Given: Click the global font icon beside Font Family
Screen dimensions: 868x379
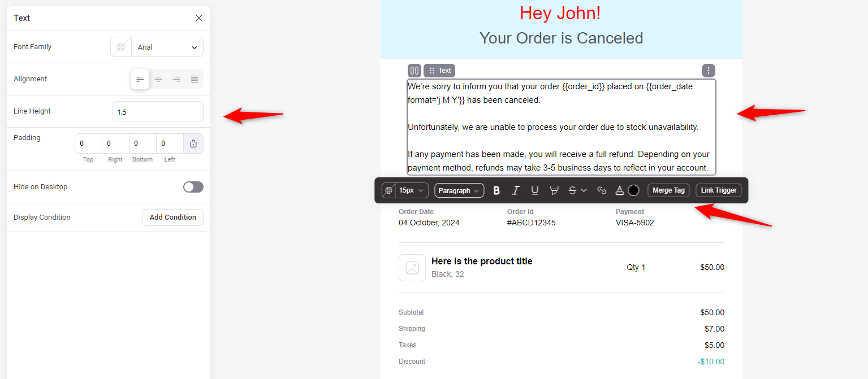Looking at the screenshot, I should [120, 47].
